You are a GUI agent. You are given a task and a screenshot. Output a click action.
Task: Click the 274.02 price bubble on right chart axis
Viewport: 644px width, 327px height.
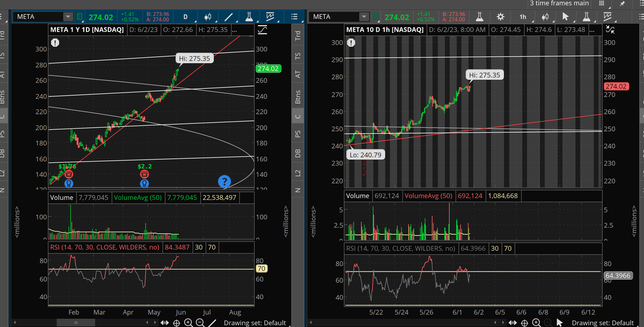(x=617, y=86)
